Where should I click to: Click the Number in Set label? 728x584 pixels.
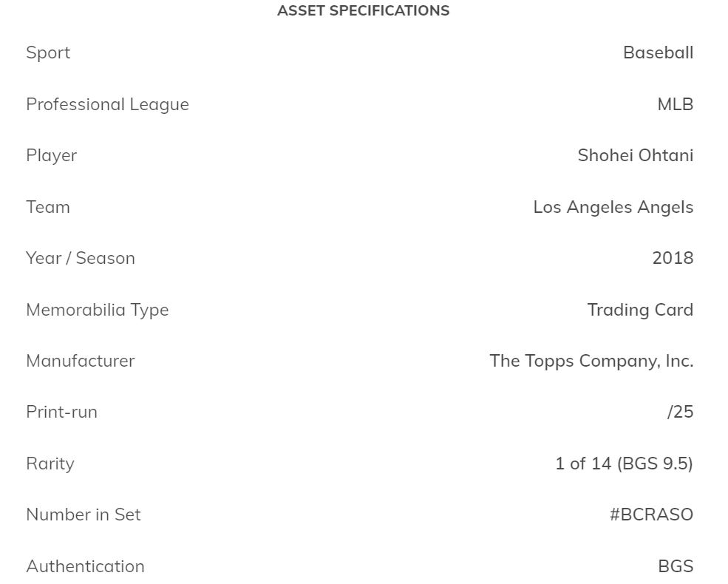pyautogui.click(x=83, y=515)
